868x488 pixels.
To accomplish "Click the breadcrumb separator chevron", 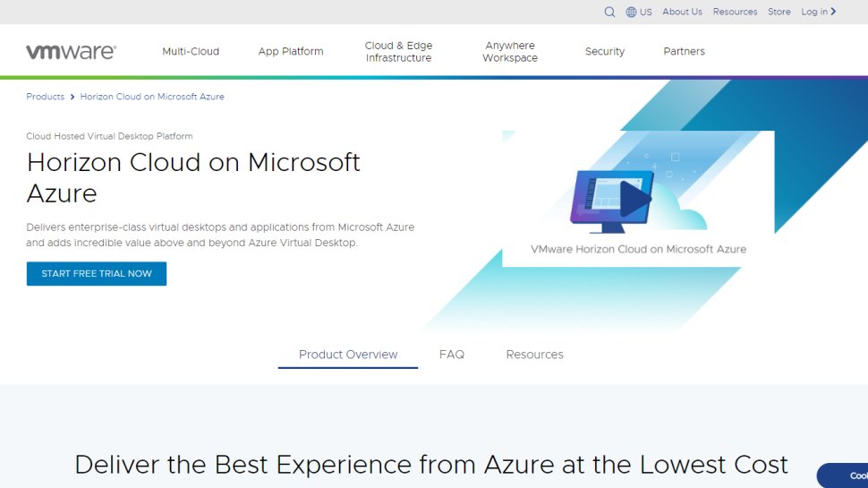I will coord(72,97).
